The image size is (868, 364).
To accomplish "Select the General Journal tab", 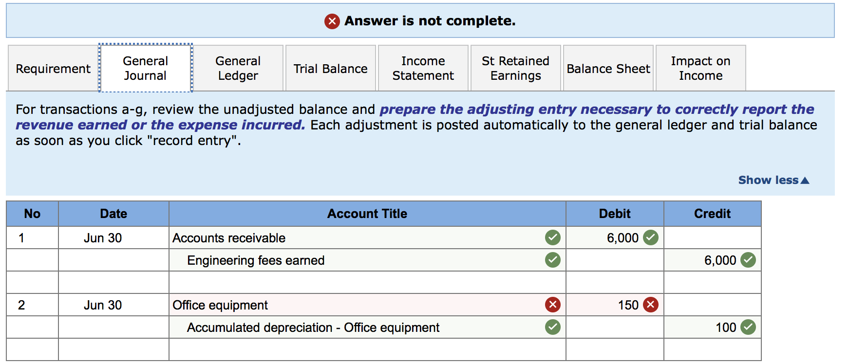I will 145,68.
